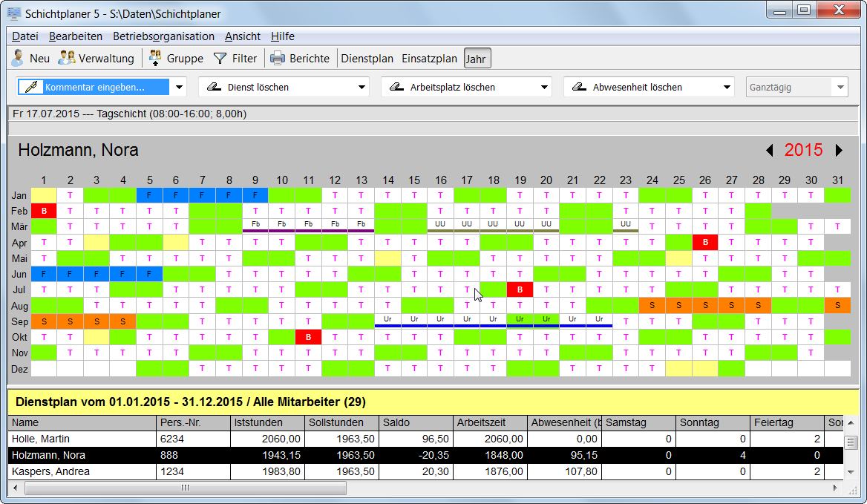Open the Ganztägig combo box
The image size is (867, 504).
click(x=796, y=88)
